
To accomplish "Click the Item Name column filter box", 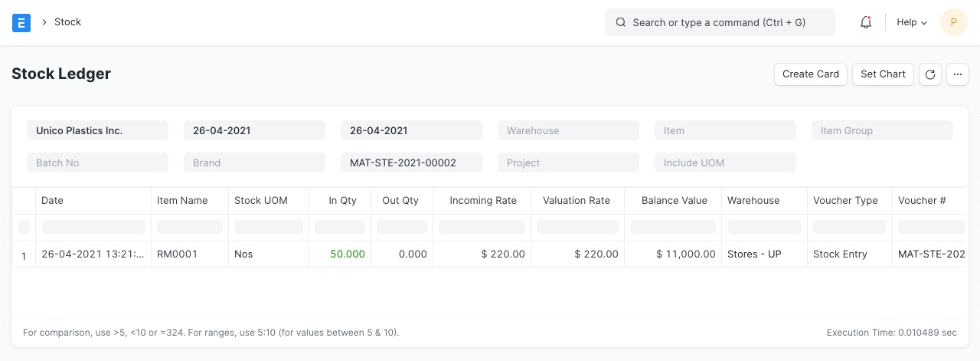I will (190, 227).
